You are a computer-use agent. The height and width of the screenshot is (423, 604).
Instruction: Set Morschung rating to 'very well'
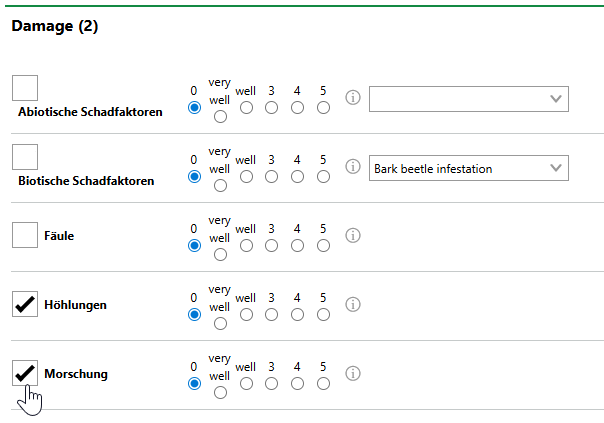pyautogui.click(x=220, y=392)
